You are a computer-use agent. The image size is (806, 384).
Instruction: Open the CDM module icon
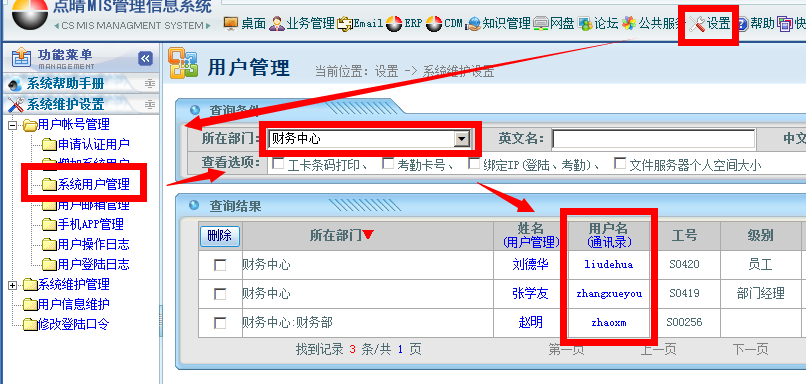point(434,24)
